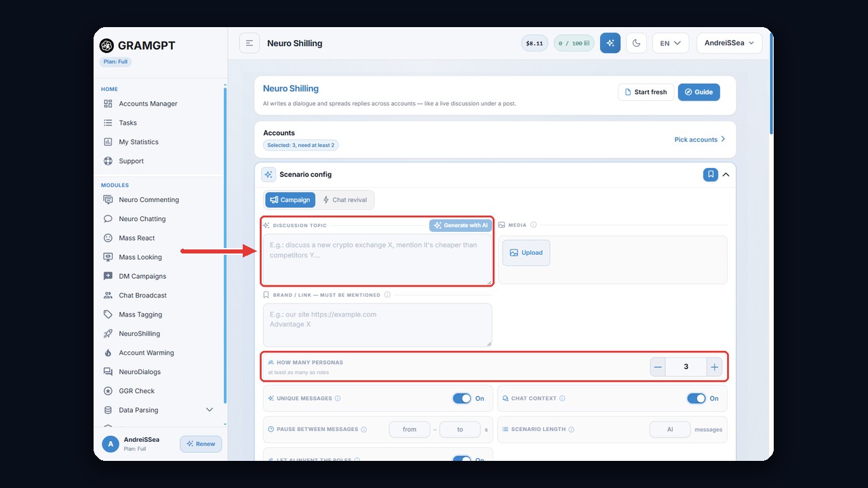The width and height of the screenshot is (868, 488).
Task: Click the media Upload button
Action: point(526,253)
